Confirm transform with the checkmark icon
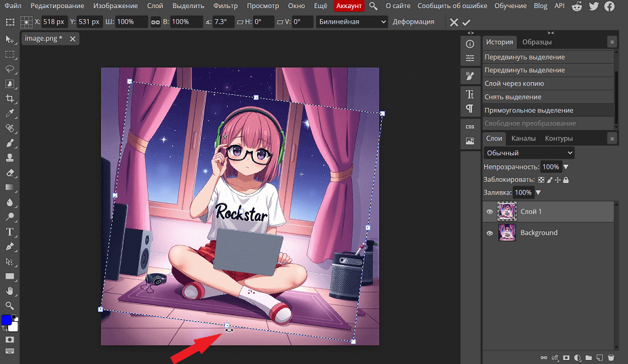The height and width of the screenshot is (364, 628). [467, 22]
